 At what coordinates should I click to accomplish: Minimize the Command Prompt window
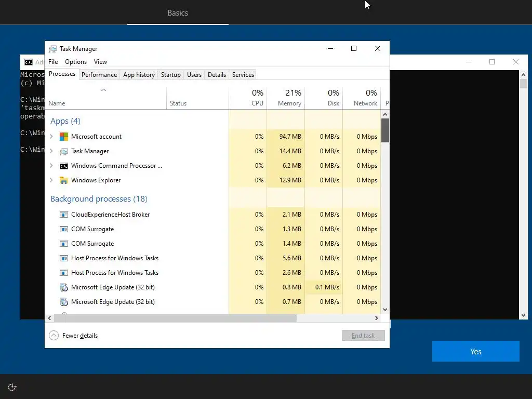tap(469, 62)
